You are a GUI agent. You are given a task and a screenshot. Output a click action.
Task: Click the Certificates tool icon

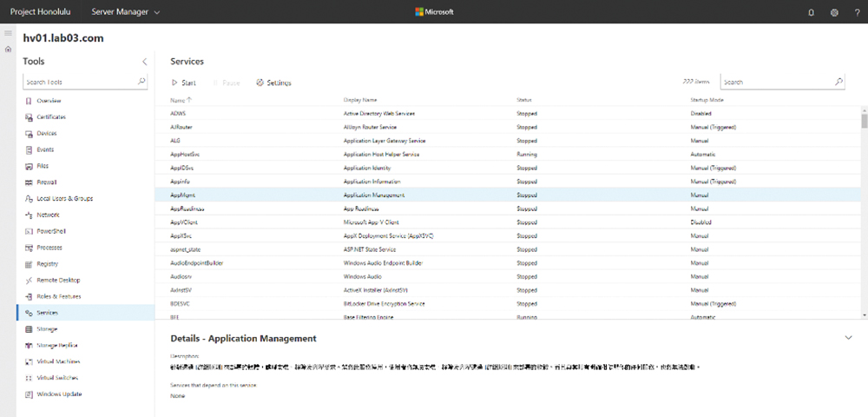point(29,117)
